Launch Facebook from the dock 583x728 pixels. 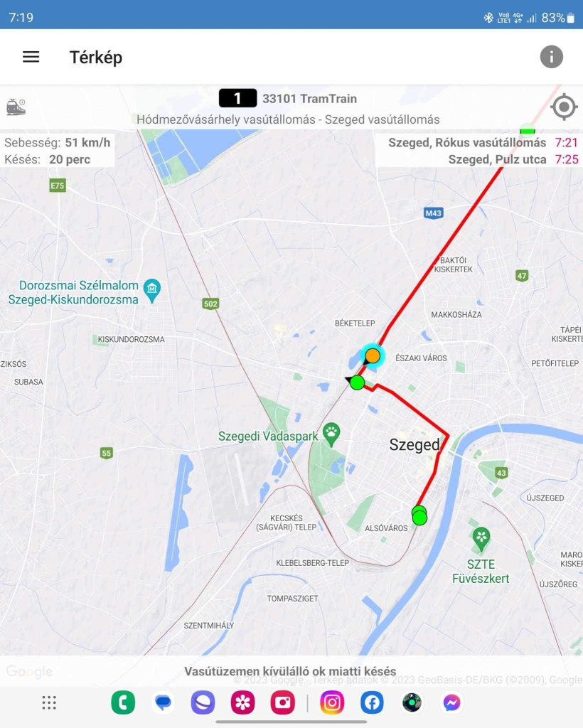[373, 702]
